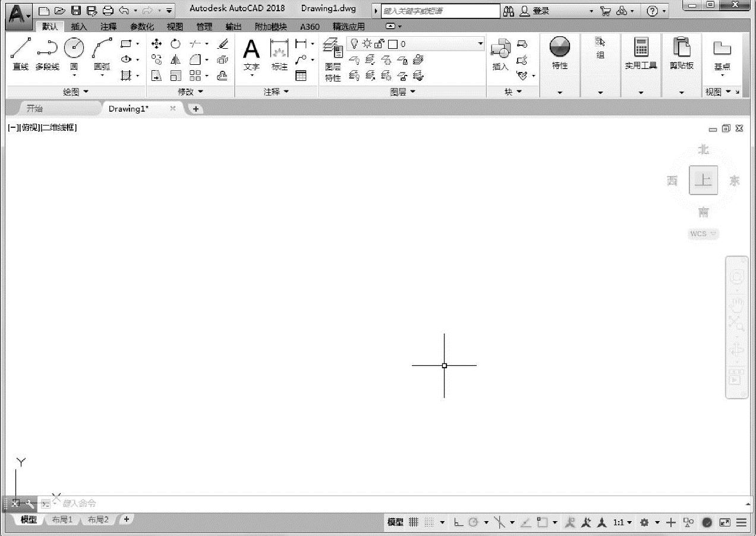The height and width of the screenshot is (536, 756).
Task: Click the status bar customization menu button
Action: 741,522
